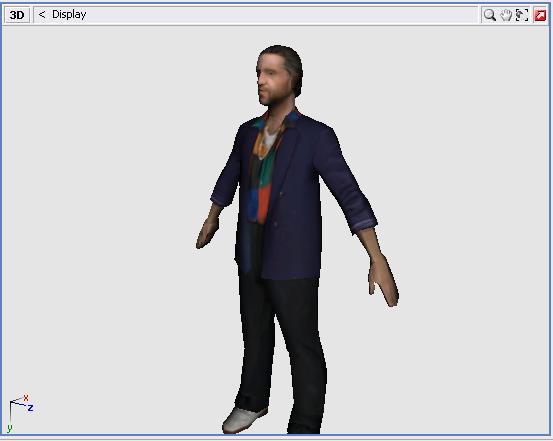
Task: Click the rolled-up jacket sleeve cuff
Action: pyautogui.click(x=363, y=226)
